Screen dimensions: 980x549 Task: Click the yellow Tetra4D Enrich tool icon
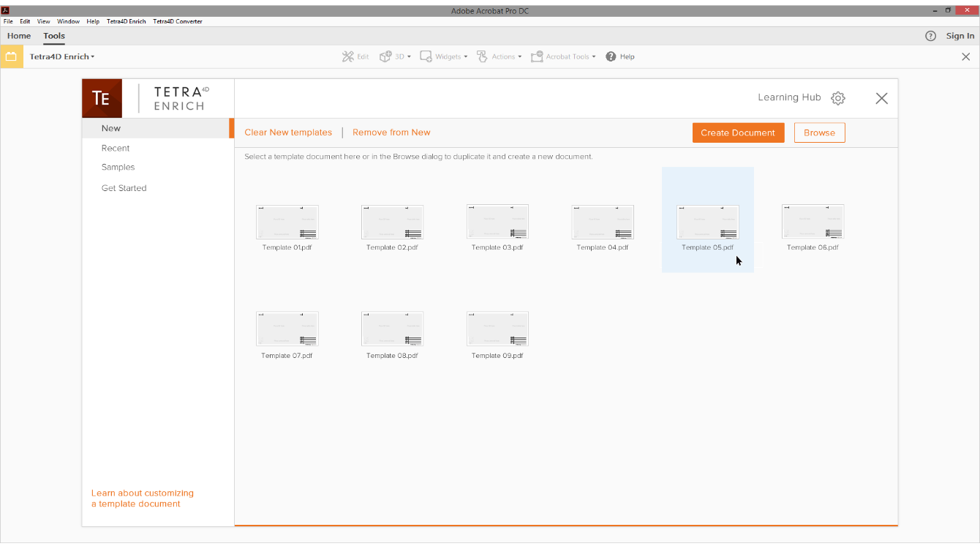pos(11,56)
